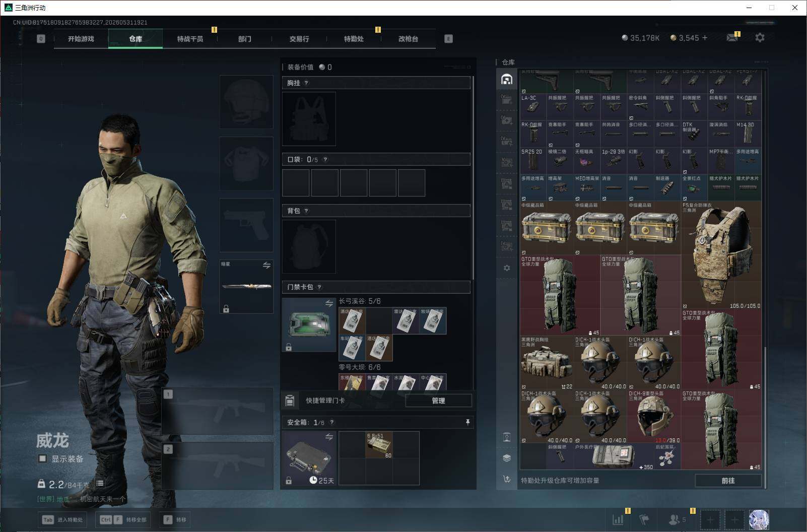
Task: Expand the 背包 help question mark
Action: pos(306,211)
